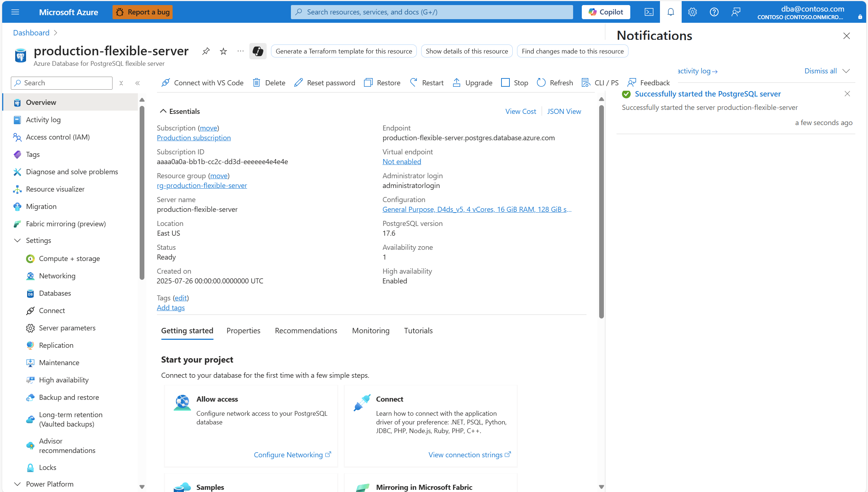The width and height of the screenshot is (868, 492).
Task: Open Cloud Shell from top bar
Action: pyautogui.click(x=649, y=12)
